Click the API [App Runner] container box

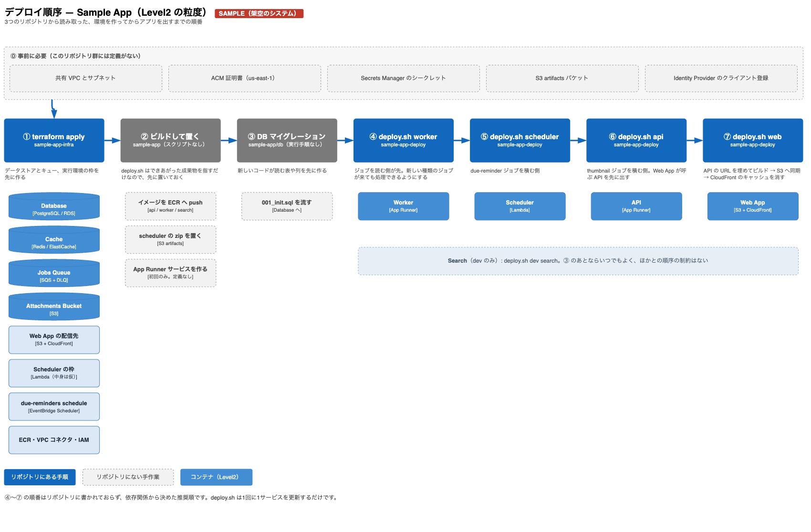pos(636,206)
